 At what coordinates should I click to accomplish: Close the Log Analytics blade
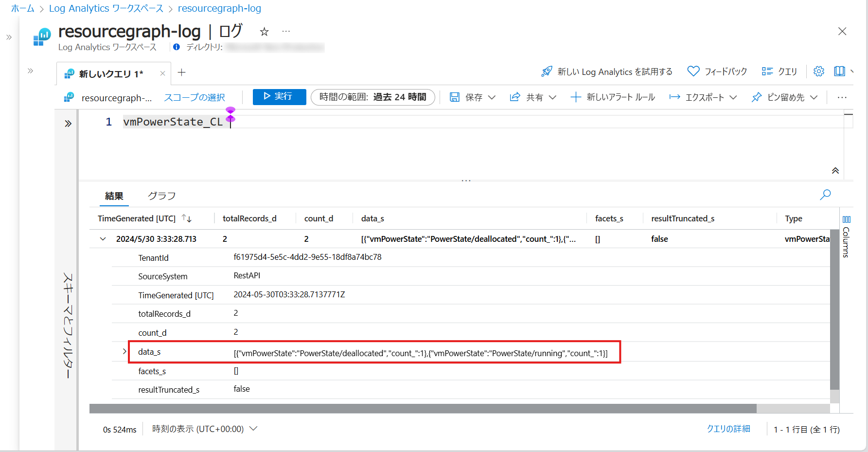point(842,31)
